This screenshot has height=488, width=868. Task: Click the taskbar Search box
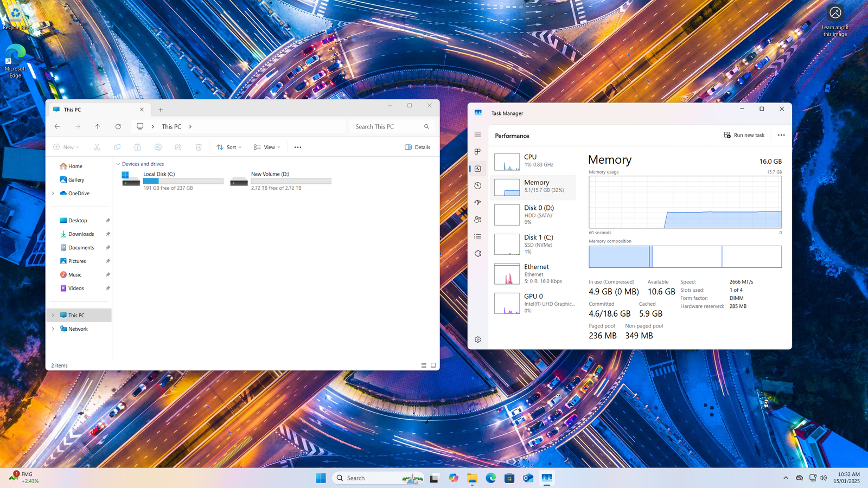click(x=379, y=478)
